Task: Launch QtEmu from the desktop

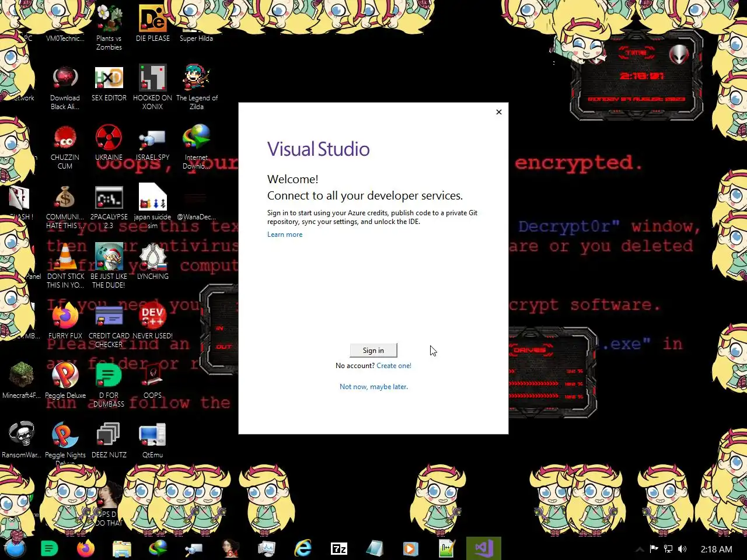Action: click(153, 440)
